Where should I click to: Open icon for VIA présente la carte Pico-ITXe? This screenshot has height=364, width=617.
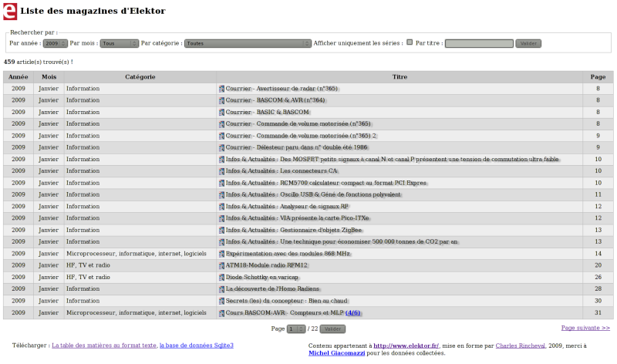[221, 219]
